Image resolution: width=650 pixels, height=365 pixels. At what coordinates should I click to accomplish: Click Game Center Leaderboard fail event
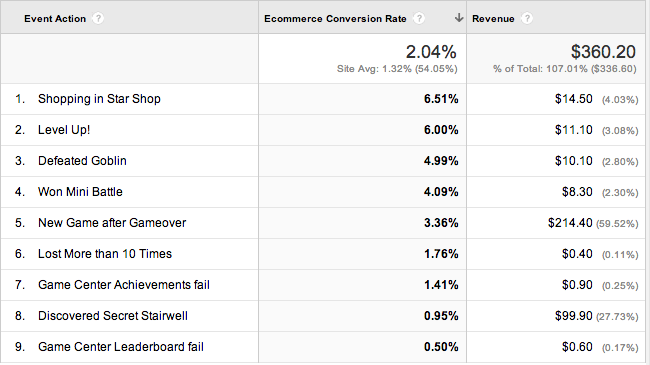point(121,347)
